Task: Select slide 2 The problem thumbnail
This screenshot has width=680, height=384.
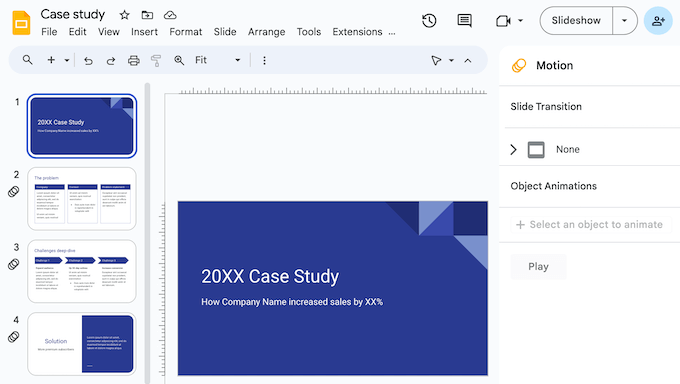Action: coord(82,199)
